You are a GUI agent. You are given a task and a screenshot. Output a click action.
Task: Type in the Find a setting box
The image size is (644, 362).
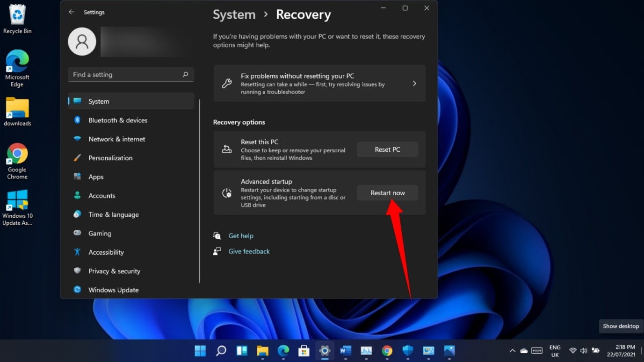124,75
